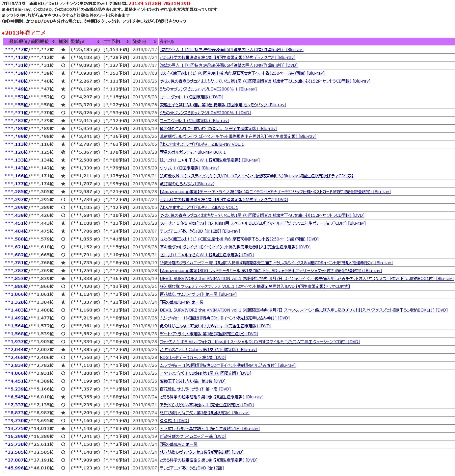Select rank cell *13,775位/*14,013位
The height and width of the screenshot is (476, 455).
pyautogui.click(x=29, y=429)
